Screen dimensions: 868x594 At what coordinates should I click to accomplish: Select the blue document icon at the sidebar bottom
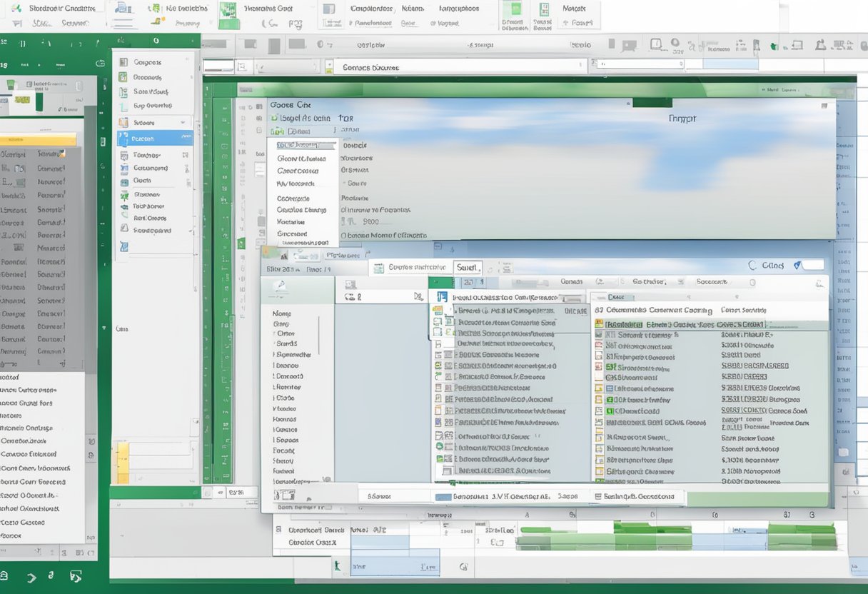[123, 246]
